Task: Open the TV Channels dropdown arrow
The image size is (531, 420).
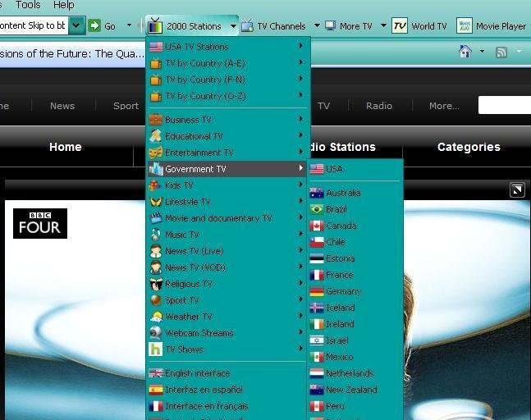Action: [x=317, y=25]
